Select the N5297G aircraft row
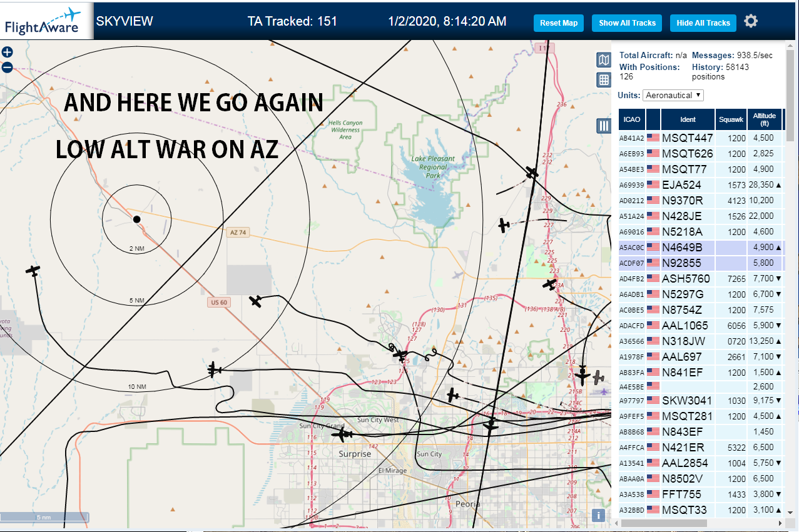The width and height of the screenshot is (799, 532). tap(701, 294)
